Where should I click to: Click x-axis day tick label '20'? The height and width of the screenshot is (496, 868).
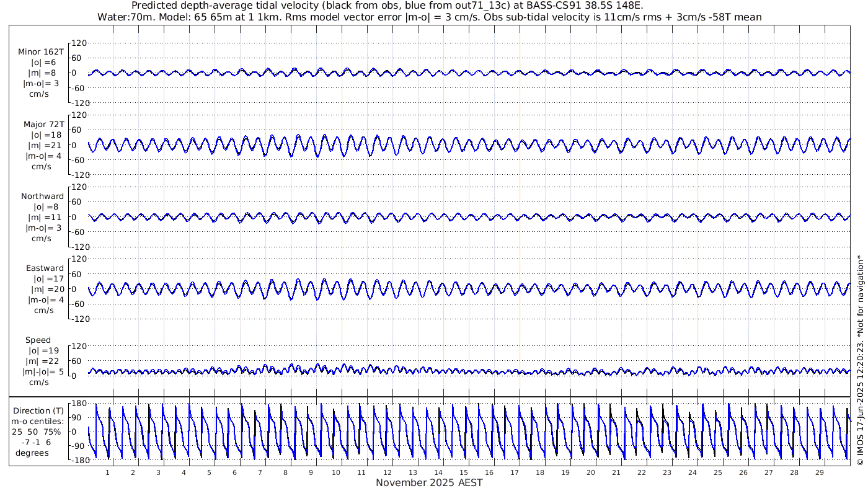591,472
